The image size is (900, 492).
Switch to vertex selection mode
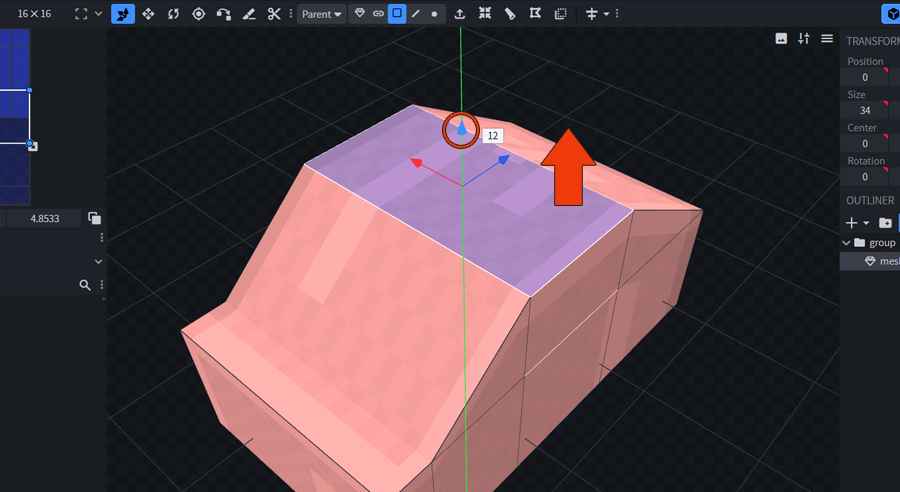click(434, 14)
